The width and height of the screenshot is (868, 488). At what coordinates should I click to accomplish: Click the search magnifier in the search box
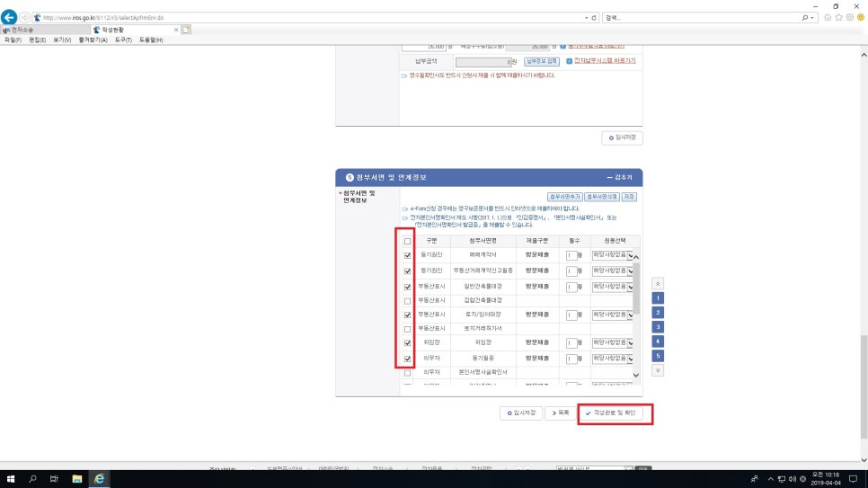click(804, 18)
